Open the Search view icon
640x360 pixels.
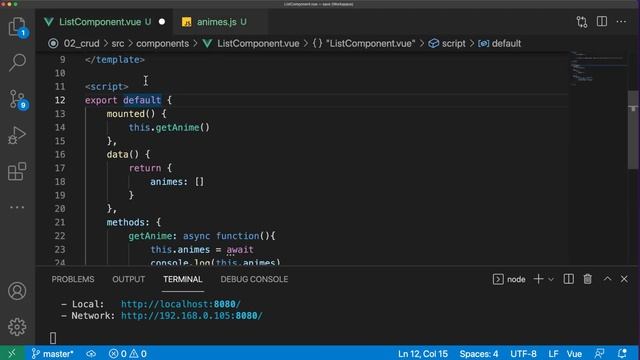point(17,62)
